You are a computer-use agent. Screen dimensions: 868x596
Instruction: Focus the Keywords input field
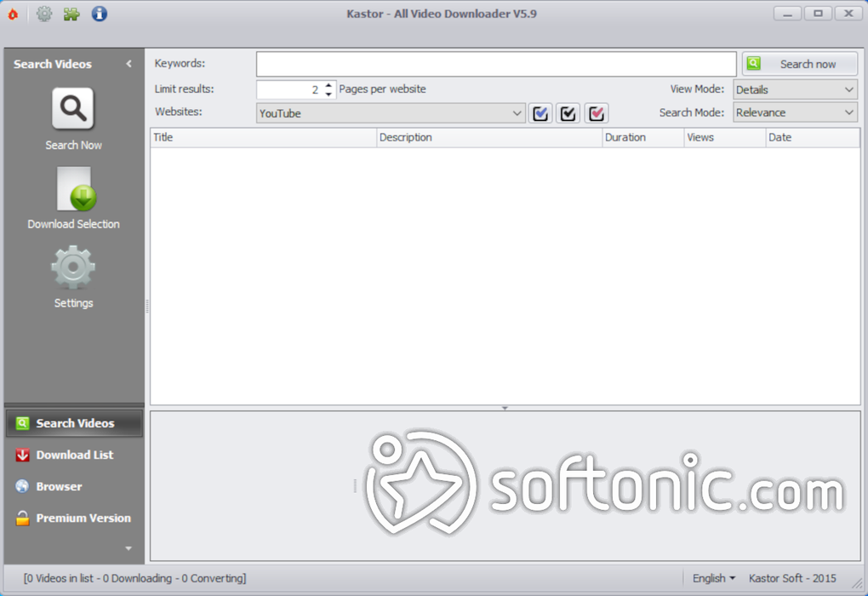click(496, 64)
